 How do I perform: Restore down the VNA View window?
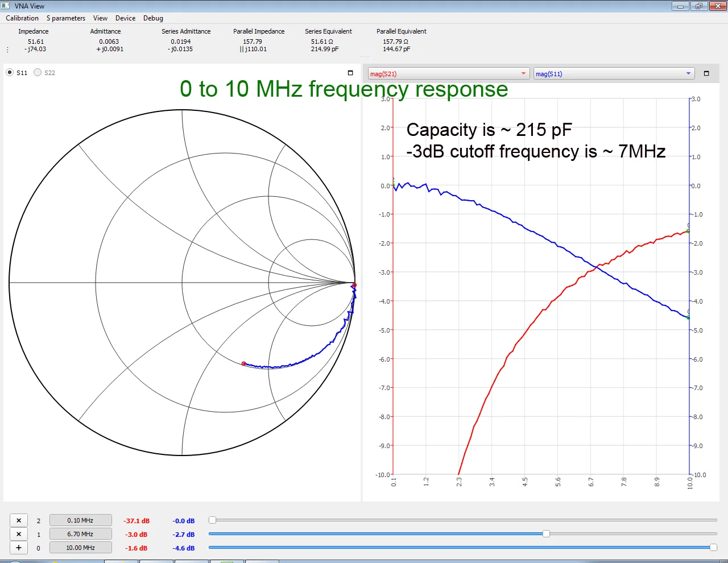(698, 6)
